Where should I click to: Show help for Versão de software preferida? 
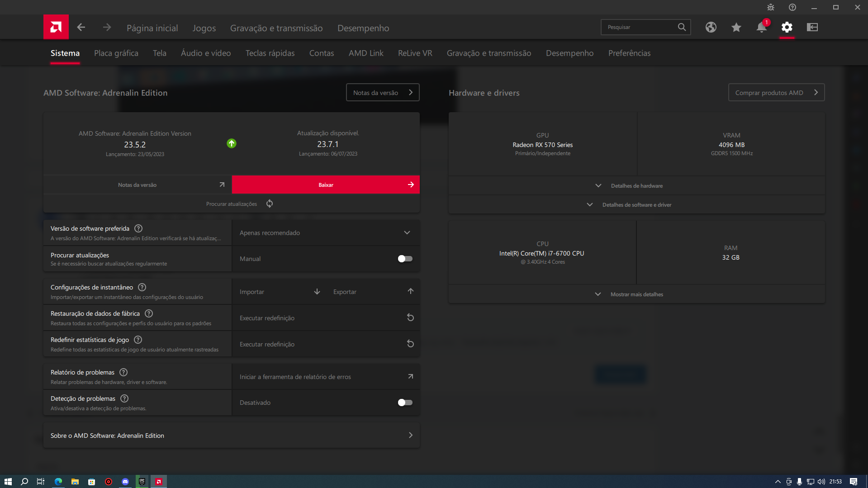(138, 228)
